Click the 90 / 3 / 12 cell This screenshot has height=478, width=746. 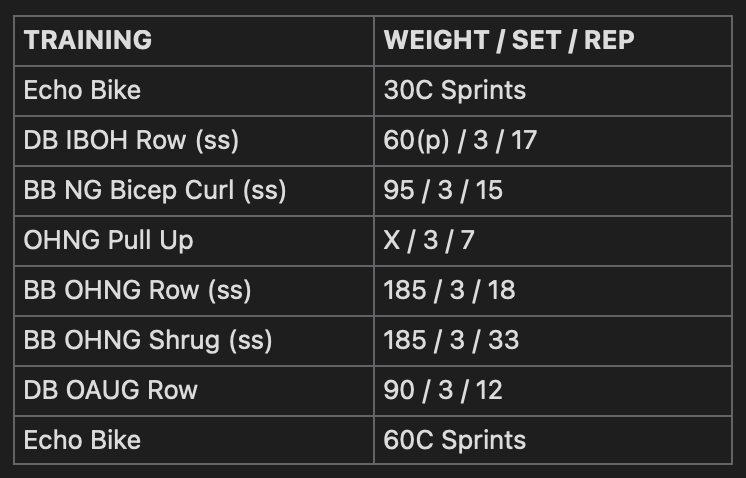tap(553, 390)
